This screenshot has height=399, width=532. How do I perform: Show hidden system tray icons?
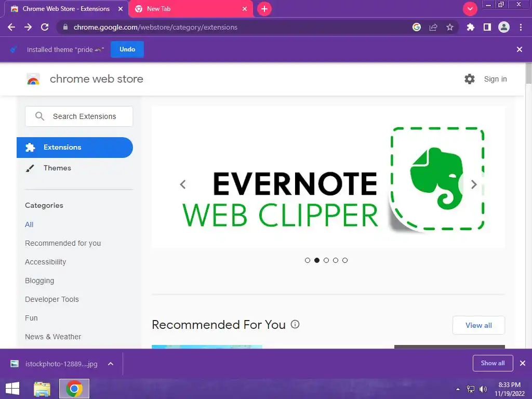(458, 389)
